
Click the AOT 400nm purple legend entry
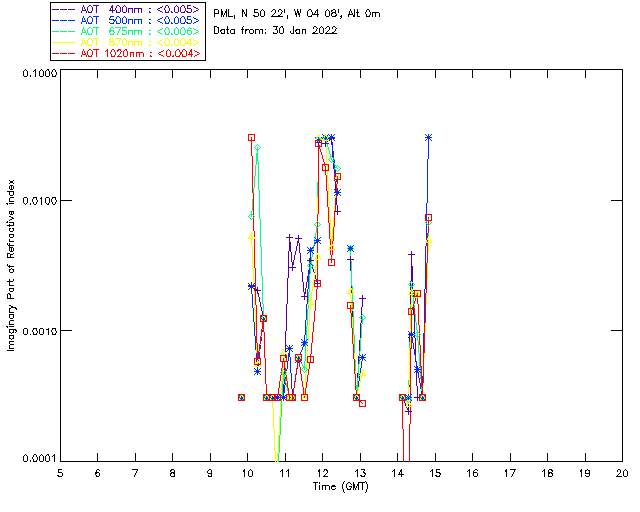pyautogui.click(x=127, y=9)
